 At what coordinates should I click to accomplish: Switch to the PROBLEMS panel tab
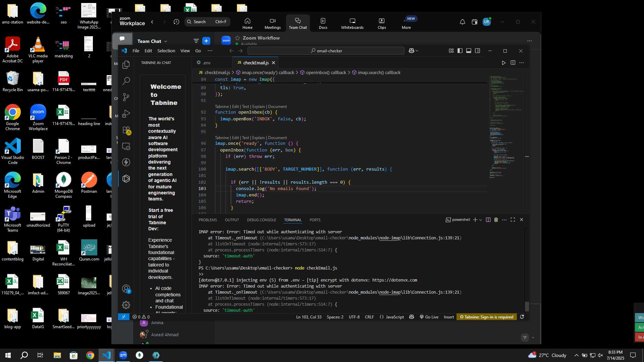click(x=208, y=220)
